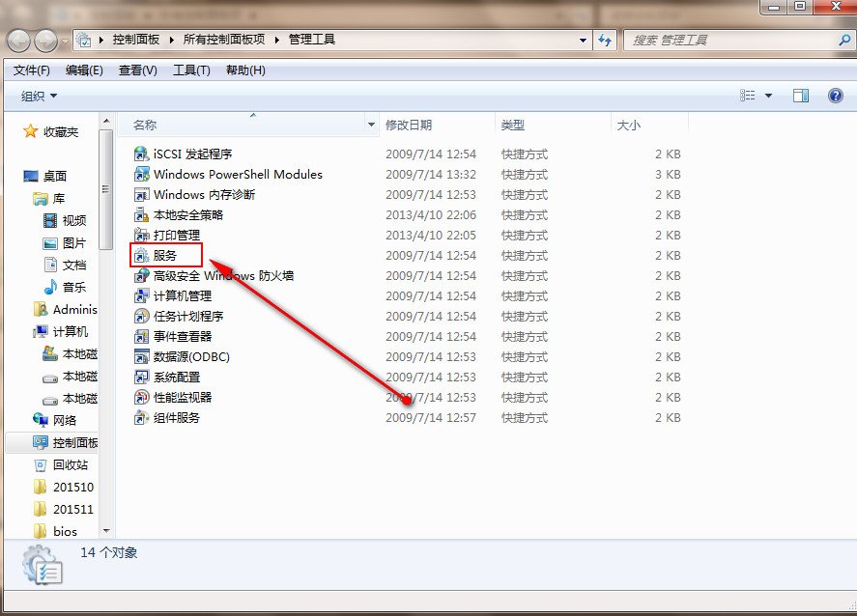Open the 编辑(E) menu
The height and width of the screenshot is (616, 857).
(x=84, y=70)
